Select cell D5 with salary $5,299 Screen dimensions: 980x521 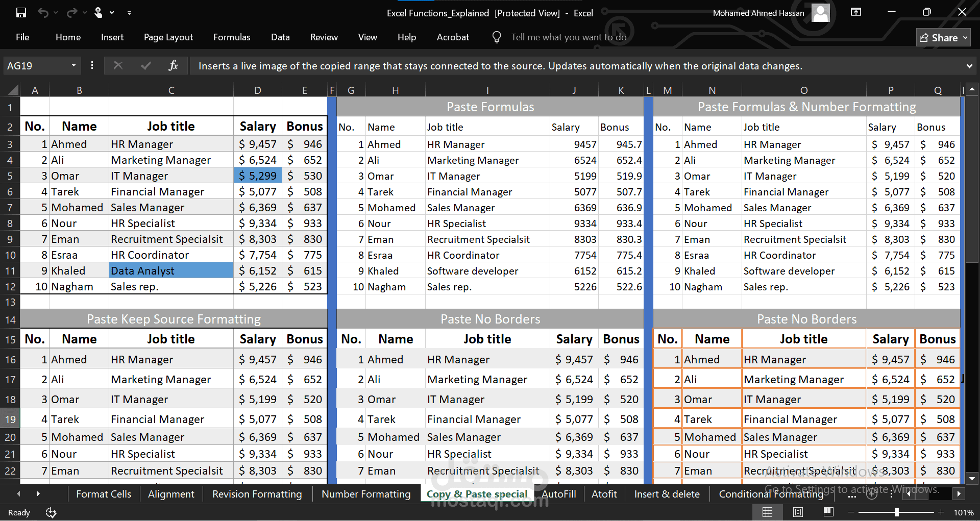(x=258, y=176)
